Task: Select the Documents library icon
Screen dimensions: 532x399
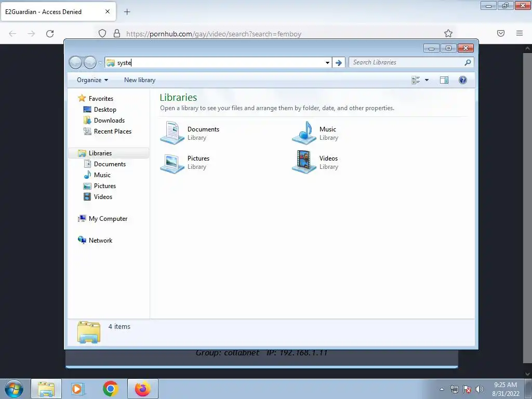Action: 172,133
